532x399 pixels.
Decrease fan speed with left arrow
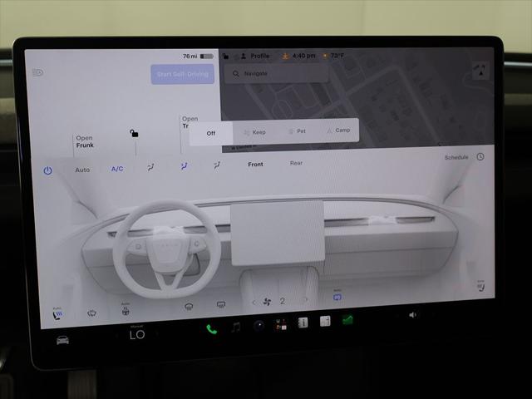(254, 303)
